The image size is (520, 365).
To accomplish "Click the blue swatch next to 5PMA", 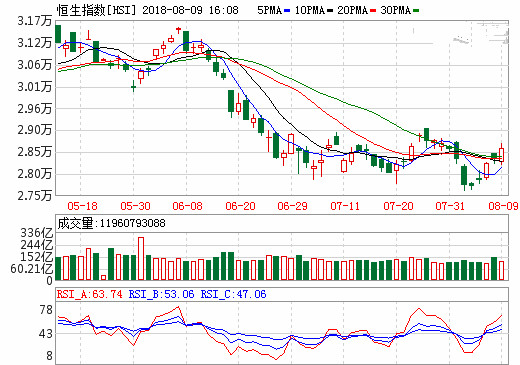I will (x=287, y=11).
